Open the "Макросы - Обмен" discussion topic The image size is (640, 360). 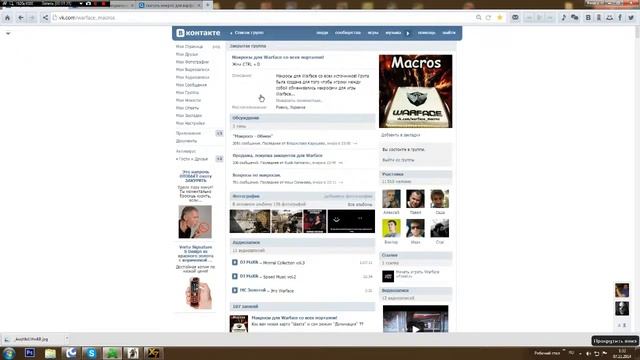tap(253, 136)
